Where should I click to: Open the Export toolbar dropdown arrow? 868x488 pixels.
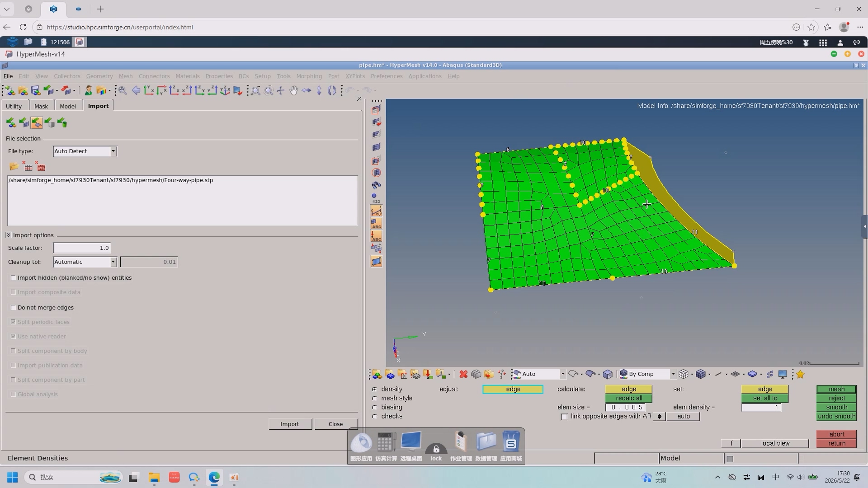click(x=74, y=91)
